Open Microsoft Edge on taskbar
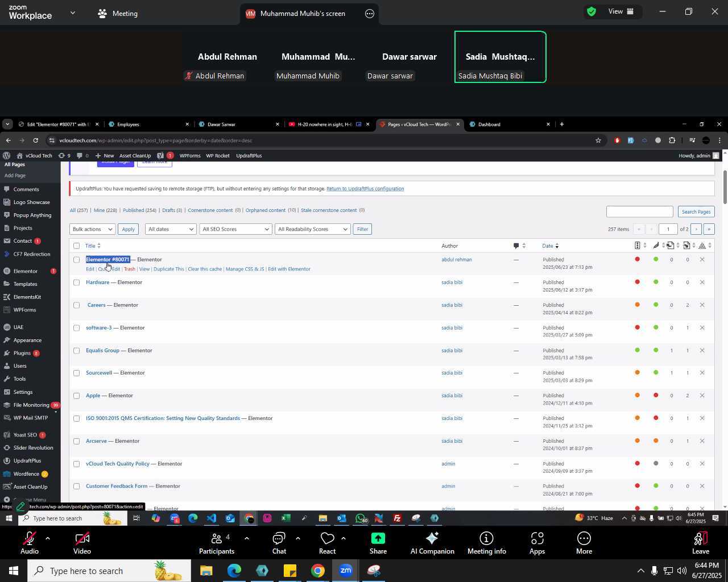 [x=234, y=571]
